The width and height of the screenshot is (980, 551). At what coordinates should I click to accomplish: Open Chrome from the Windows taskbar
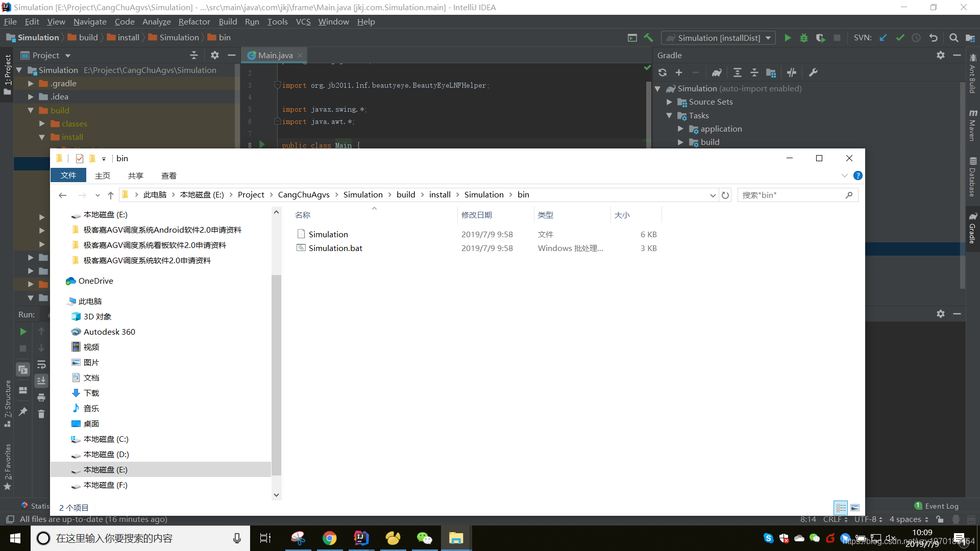point(330,538)
